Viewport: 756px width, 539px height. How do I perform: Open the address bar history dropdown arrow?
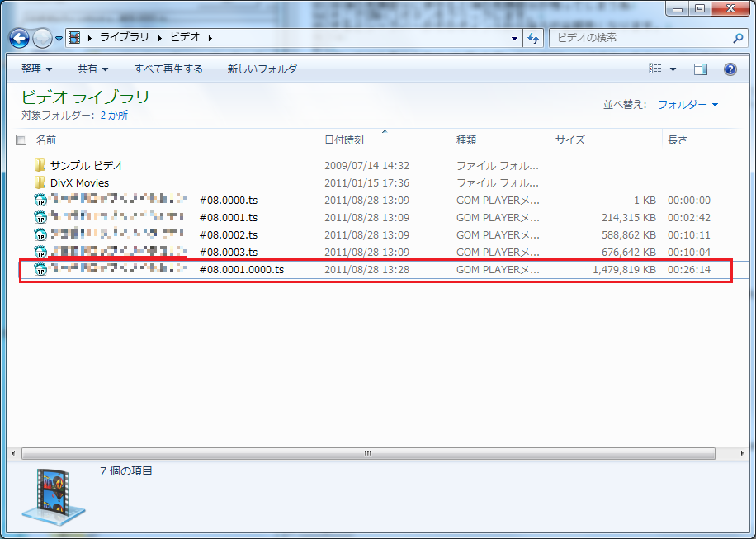tap(514, 38)
